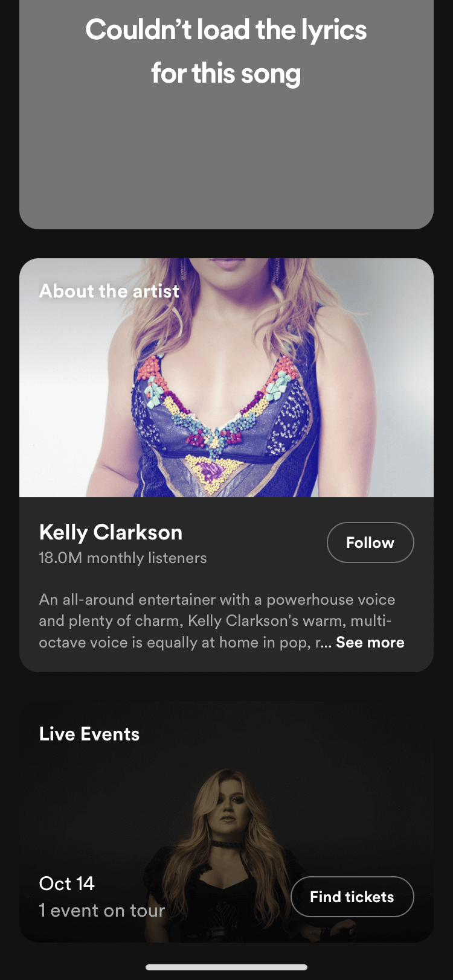The height and width of the screenshot is (980, 453).
Task: Tap Find tickets for the live event
Action: click(352, 897)
